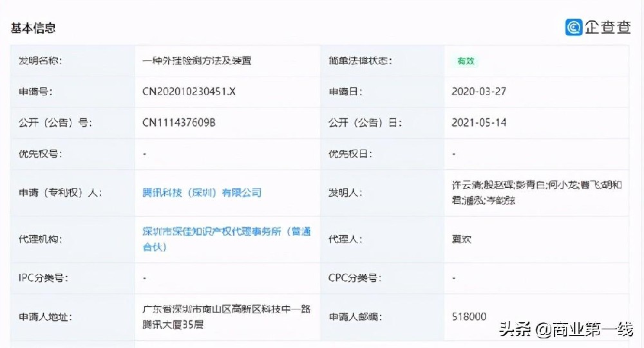Select the applicant postcode 518000
Screen dimensions: 644x348
click(469, 316)
